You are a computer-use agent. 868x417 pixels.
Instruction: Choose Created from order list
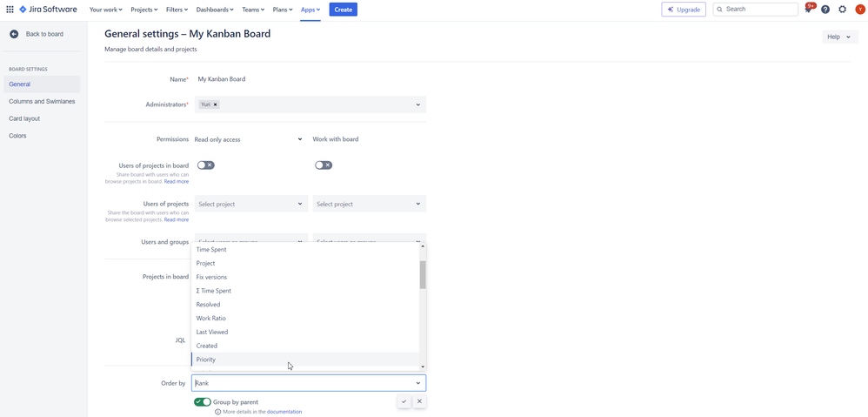[305, 346]
